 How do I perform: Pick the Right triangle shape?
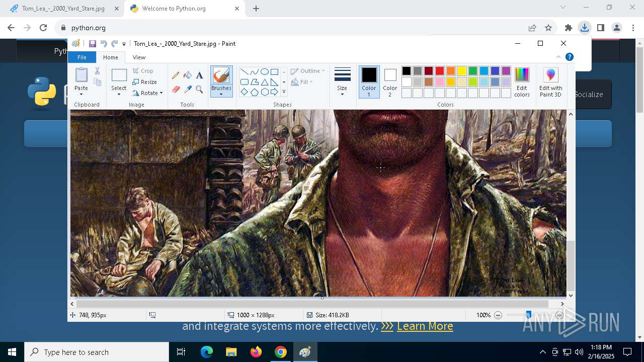tap(274, 82)
